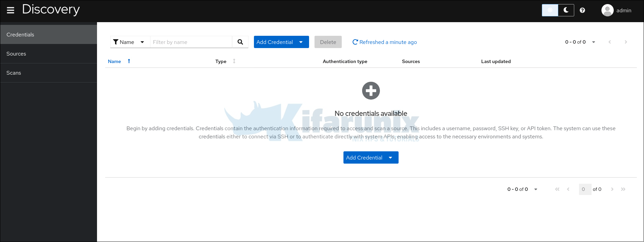Open the top items-per-page dropdown
644x242 pixels.
[x=593, y=42]
